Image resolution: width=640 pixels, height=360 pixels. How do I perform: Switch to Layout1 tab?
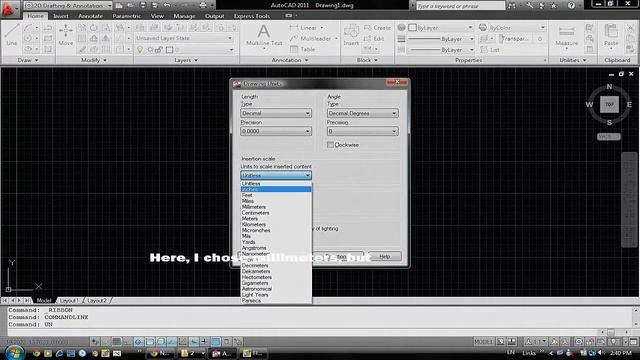click(x=69, y=300)
